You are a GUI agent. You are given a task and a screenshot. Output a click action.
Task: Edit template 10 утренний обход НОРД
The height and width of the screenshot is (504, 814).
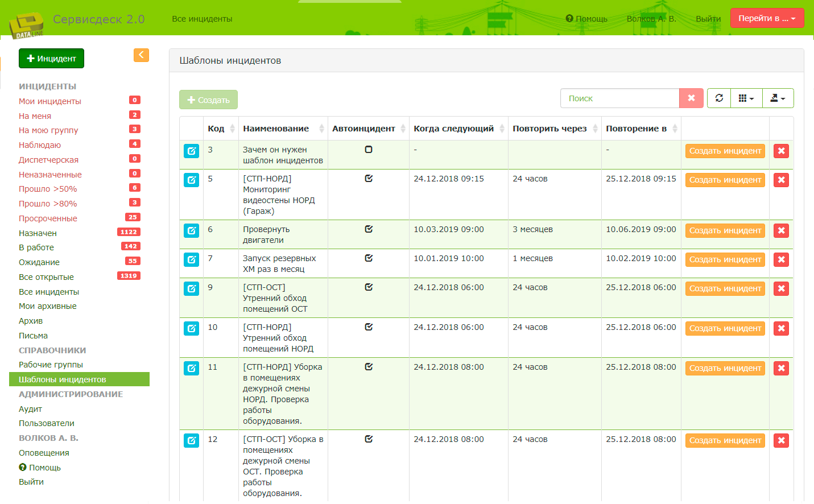[x=191, y=328]
